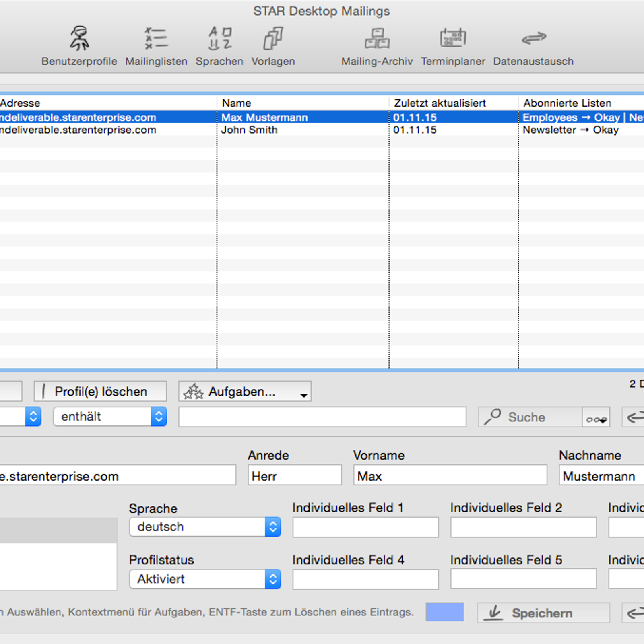Viewport: 644px width, 644px height.
Task: Click the Individuelles Feld 1 input
Action: [365, 527]
